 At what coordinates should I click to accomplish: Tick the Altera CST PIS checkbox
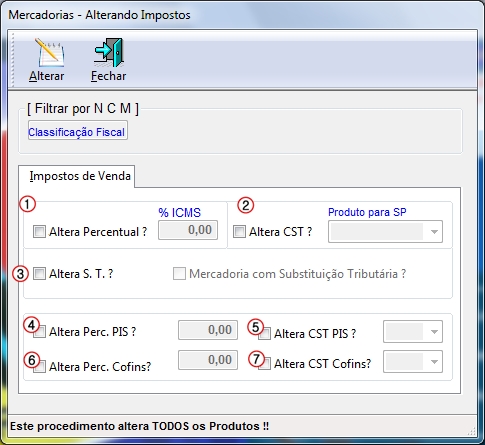pos(265,334)
